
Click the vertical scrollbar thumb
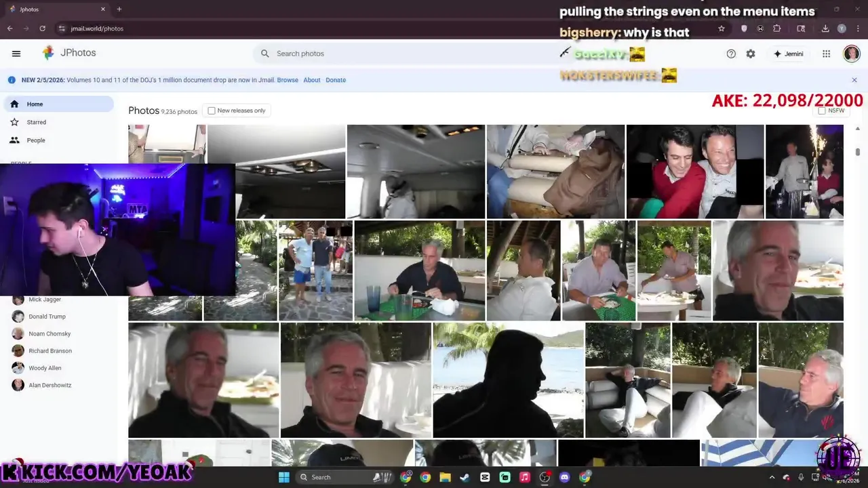(x=858, y=152)
